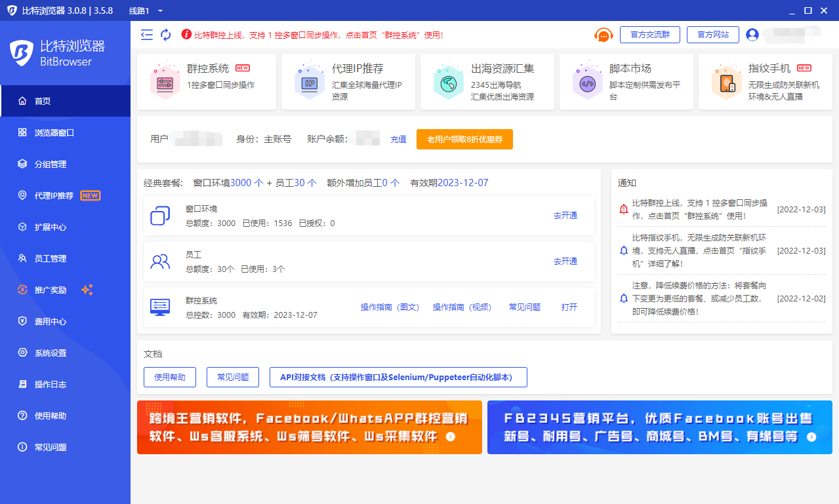839x504 pixels.
Task: Click the 官方交流群 button
Action: (650, 35)
